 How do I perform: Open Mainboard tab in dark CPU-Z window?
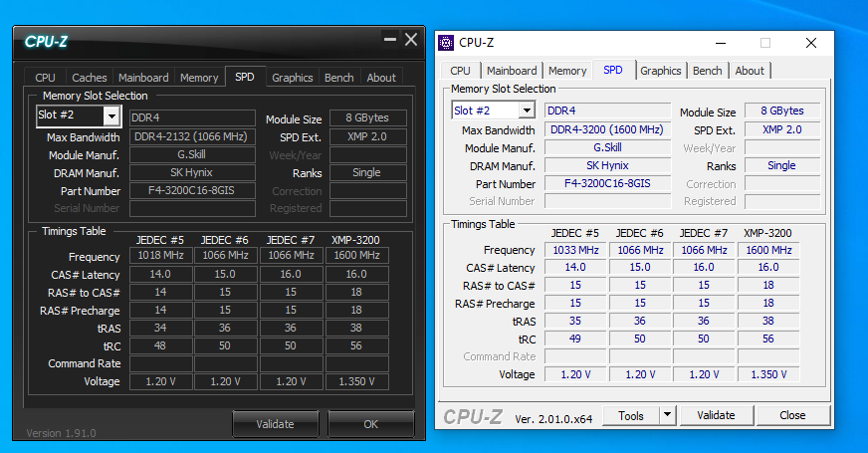143,78
